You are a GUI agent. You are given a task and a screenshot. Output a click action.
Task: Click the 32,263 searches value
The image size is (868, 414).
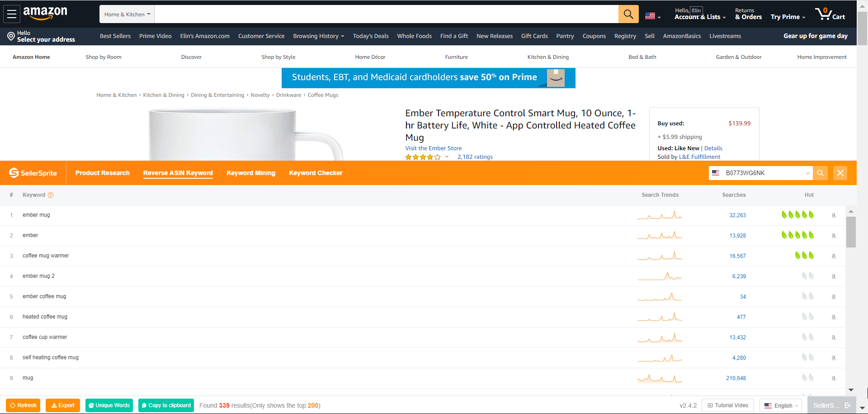pos(737,215)
